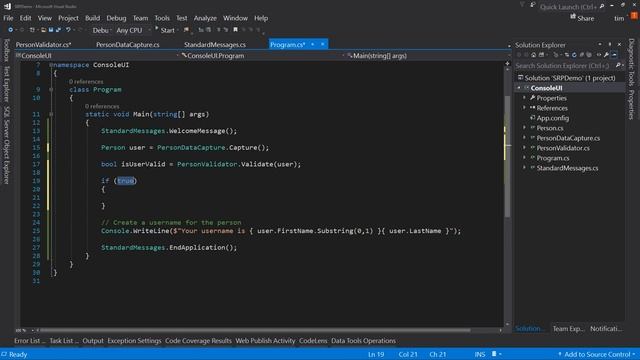The image size is (640, 360).
Task: Switch to the PersonValidator.cs tab
Action: click(x=43, y=44)
